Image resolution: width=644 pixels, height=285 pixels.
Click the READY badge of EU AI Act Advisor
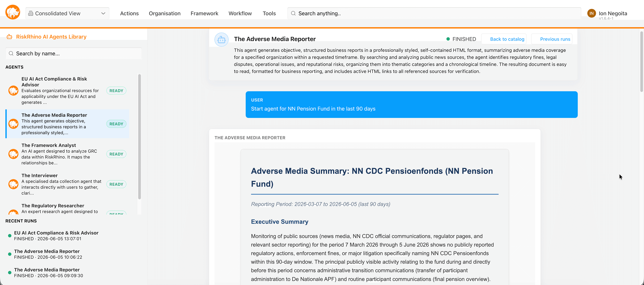(116, 91)
